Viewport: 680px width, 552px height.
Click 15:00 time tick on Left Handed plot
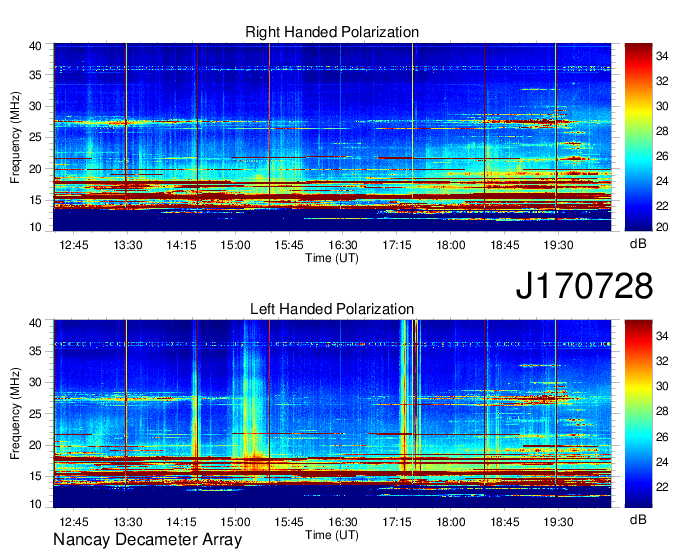pyautogui.click(x=235, y=522)
